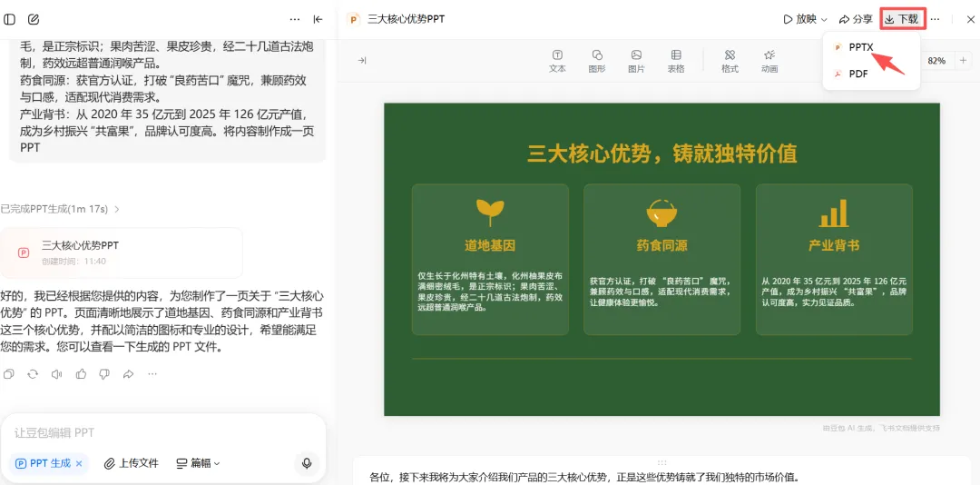This screenshot has width=980, height=485.
Task: Collapse editor side panel arrow
Action: (361, 61)
